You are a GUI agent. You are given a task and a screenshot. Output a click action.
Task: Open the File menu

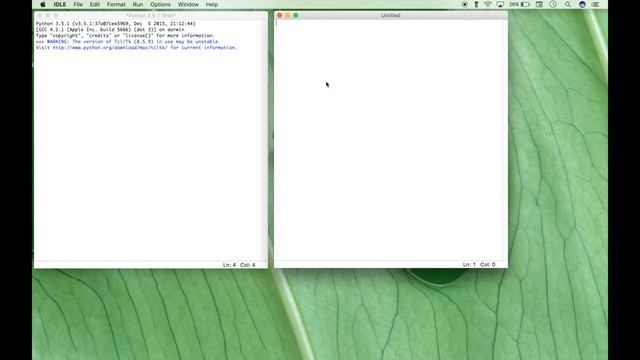click(78, 4)
